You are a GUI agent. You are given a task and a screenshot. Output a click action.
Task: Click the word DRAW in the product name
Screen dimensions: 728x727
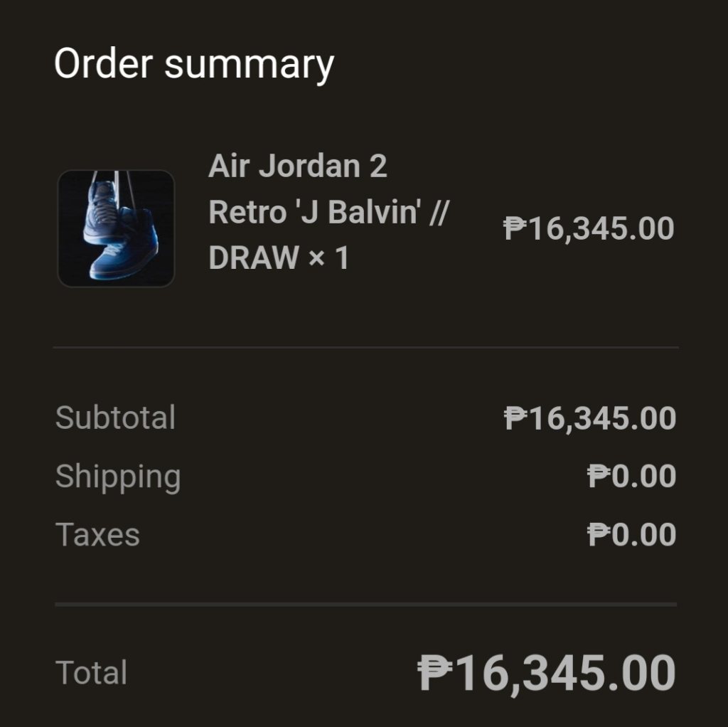252,258
